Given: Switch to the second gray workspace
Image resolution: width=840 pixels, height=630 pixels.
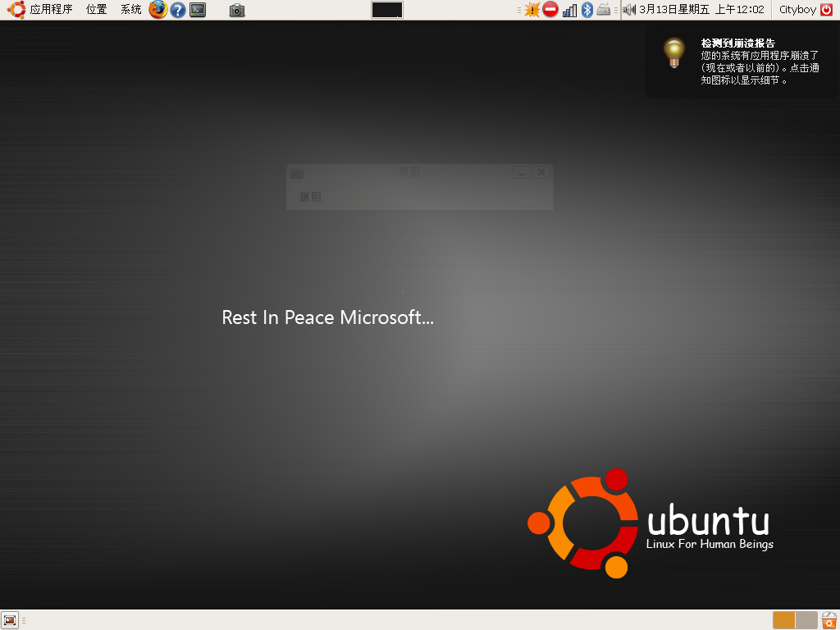Looking at the screenshot, I should point(806,620).
